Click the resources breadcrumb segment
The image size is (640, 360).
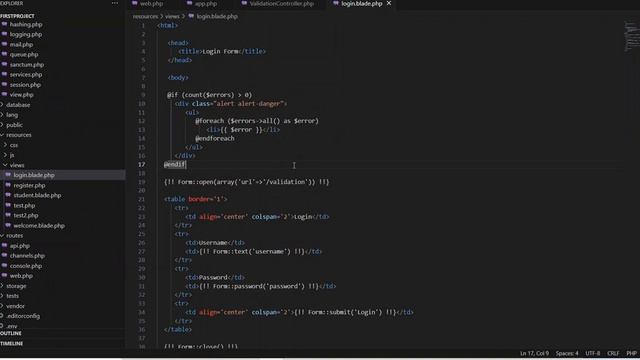tap(145, 16)
